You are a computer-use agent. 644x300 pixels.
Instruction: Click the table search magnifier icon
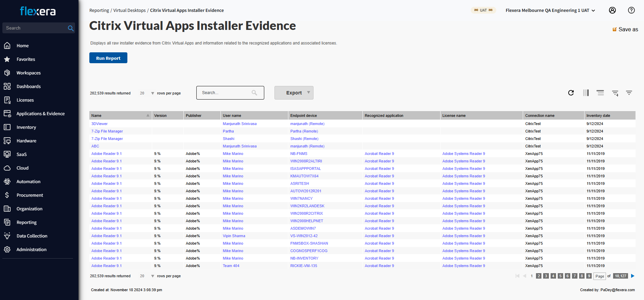coord(254,93)
